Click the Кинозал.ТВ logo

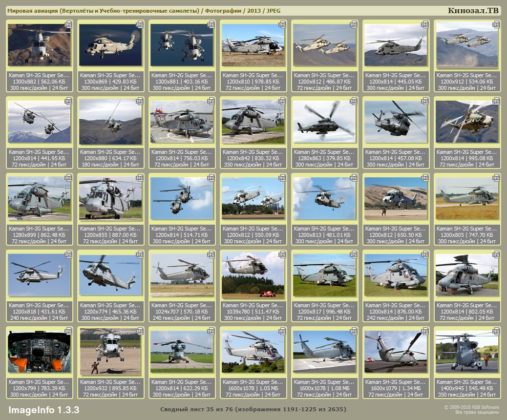point(473,11)
